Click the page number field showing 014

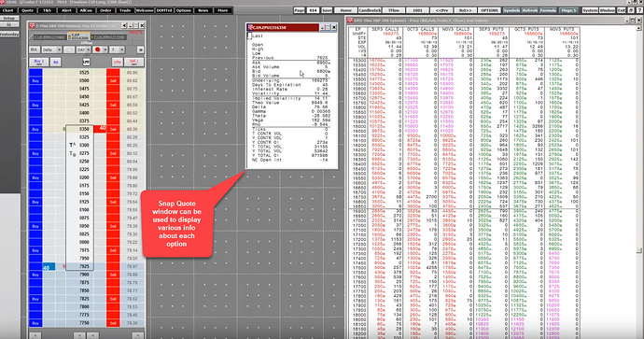[313, 10]
